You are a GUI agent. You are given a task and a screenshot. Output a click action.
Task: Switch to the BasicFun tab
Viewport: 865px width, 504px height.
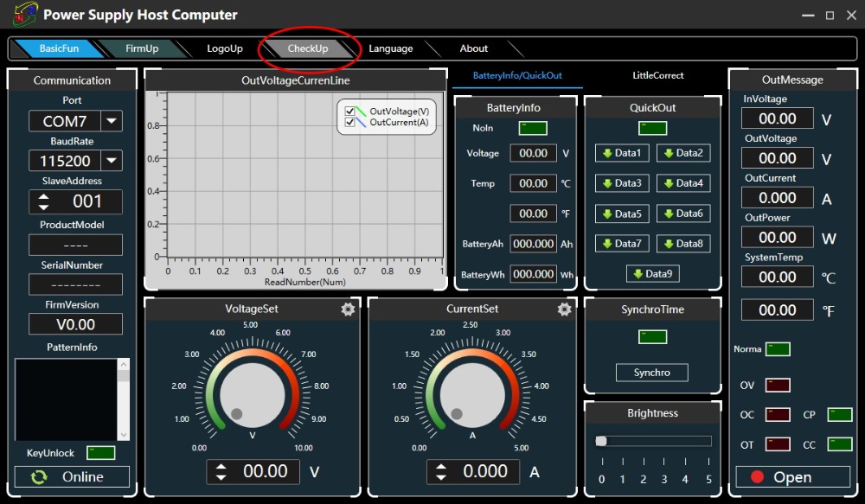pyautogui.click(x=59, y=48)
